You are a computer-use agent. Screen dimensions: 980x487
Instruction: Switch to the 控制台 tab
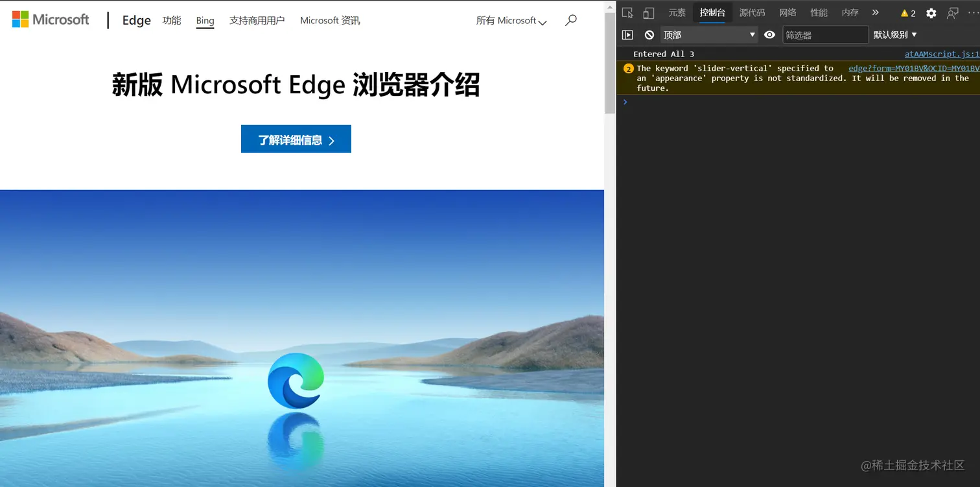712,12
